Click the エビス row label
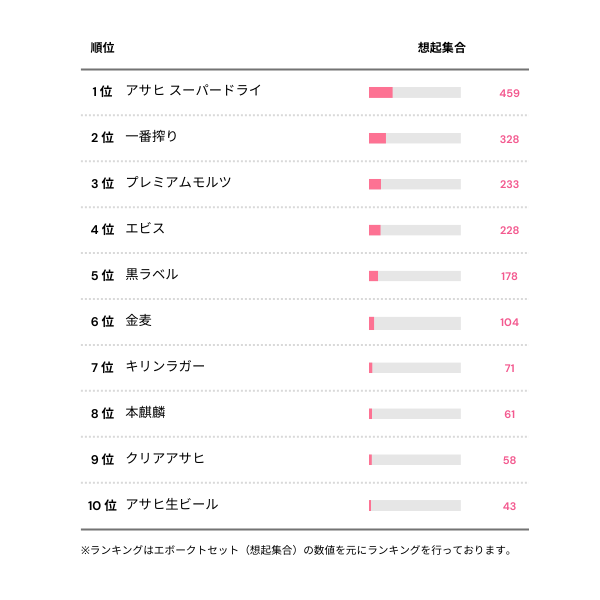 (145, 229)
